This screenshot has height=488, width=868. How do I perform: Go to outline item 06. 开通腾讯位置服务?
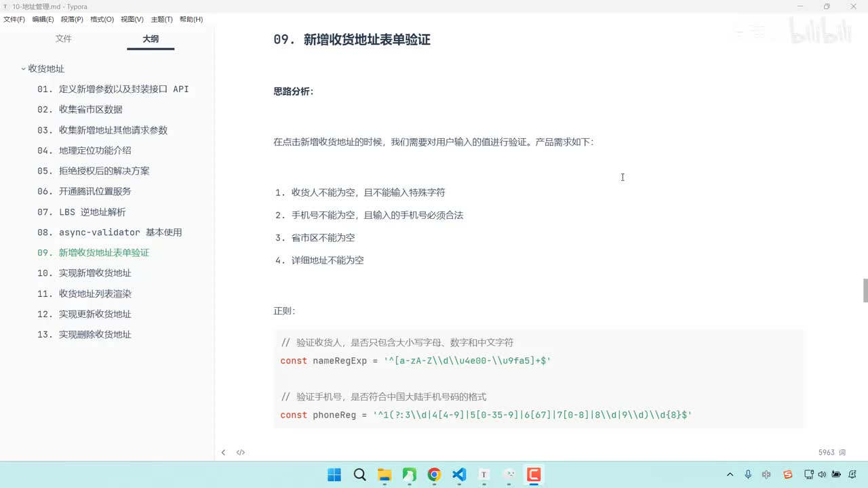85,191
